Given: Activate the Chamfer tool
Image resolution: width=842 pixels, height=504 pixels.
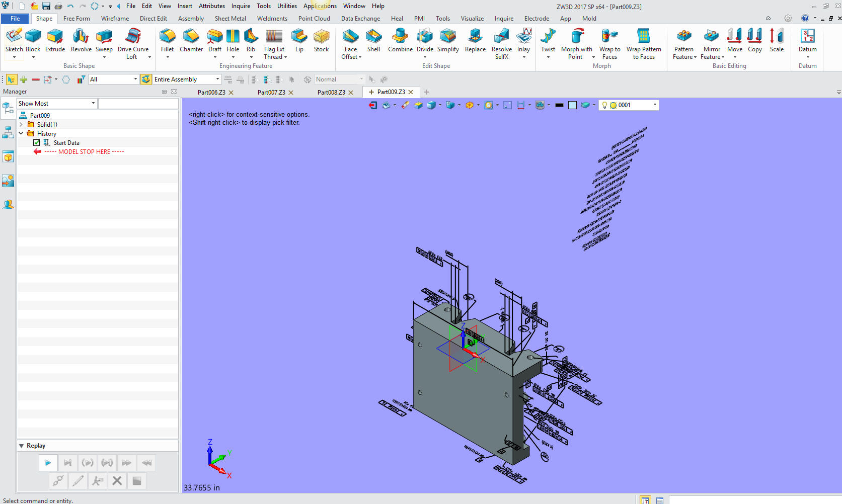Looking at the screenshot, I should pos(191,41).
